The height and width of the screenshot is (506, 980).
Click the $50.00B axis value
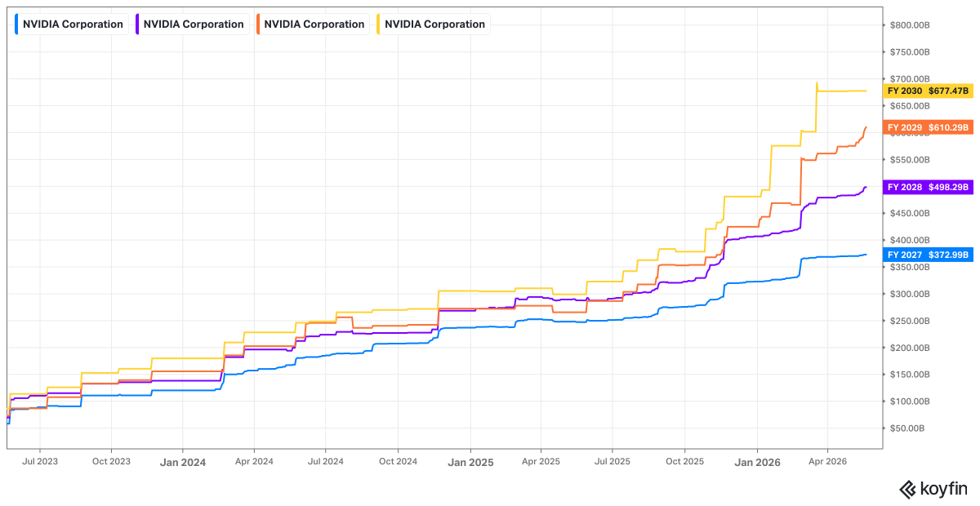tap(907, 428)
